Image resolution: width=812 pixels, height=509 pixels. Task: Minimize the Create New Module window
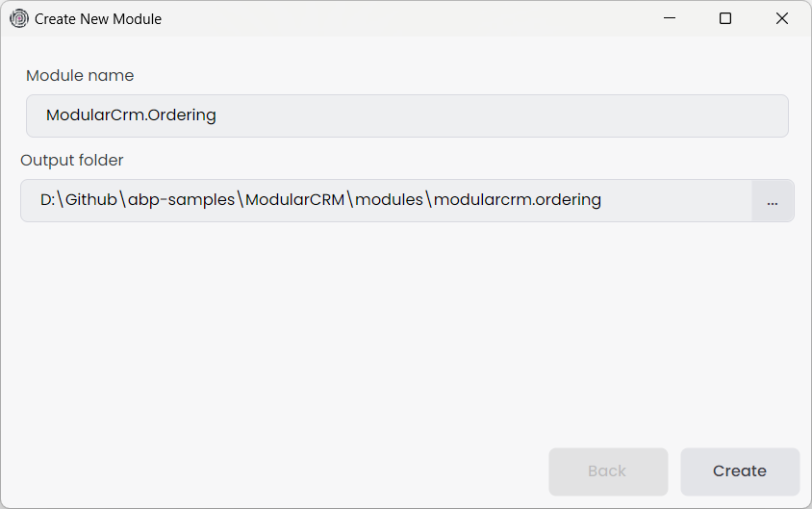pyautogui.click(x=670, y=18)
